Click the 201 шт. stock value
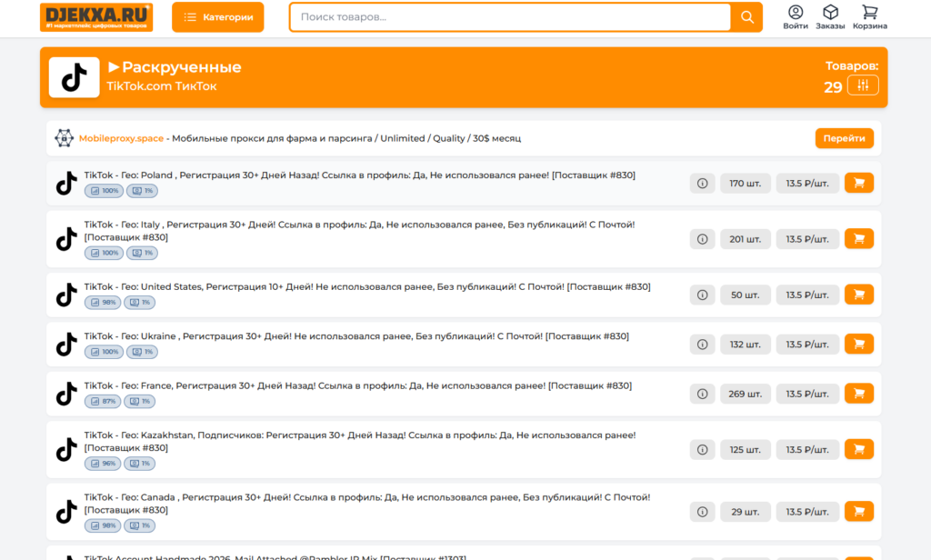Screen dimensions: 931x560 point(746,239)
